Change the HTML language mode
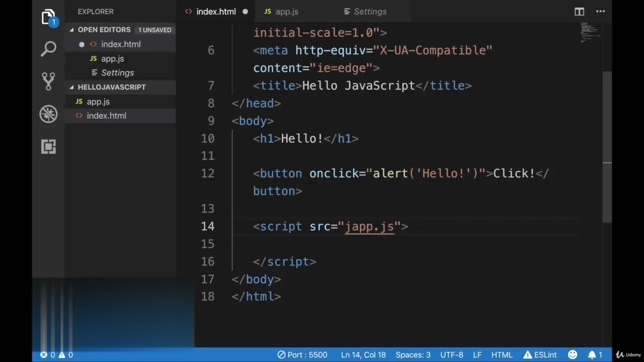Viewport: 644px width, 362px height. point(502,354)
